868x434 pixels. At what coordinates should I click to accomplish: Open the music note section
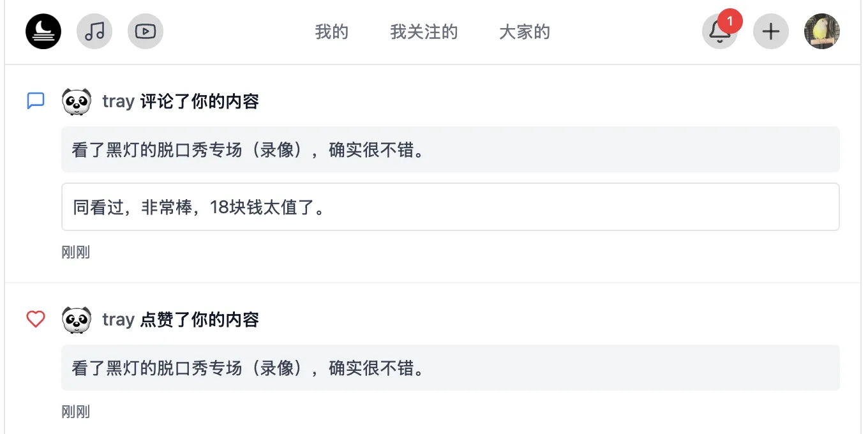tap(94, 31)
